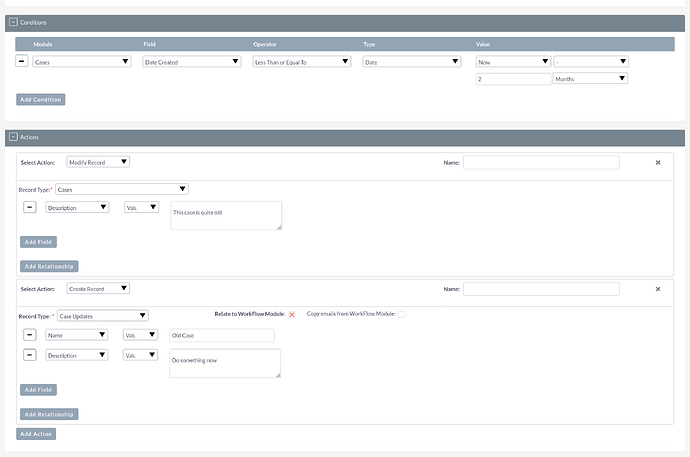690x457 pixels.
Task: Collapse the Conditions panel
Action: click(x=13, y=22)
